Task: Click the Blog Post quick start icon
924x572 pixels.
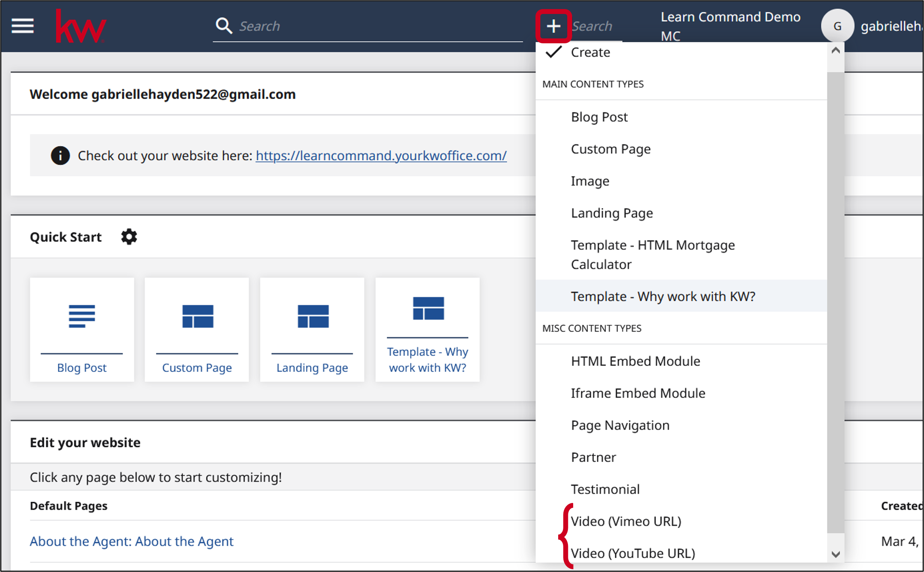Action: point(82,316)
